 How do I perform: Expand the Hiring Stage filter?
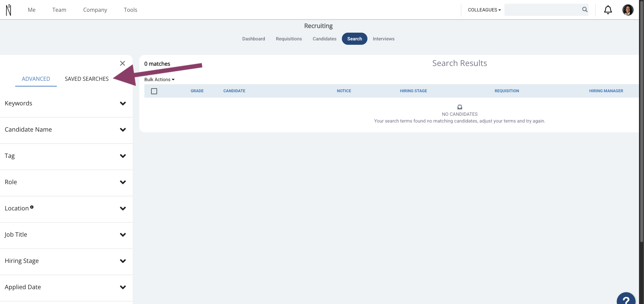66,261
